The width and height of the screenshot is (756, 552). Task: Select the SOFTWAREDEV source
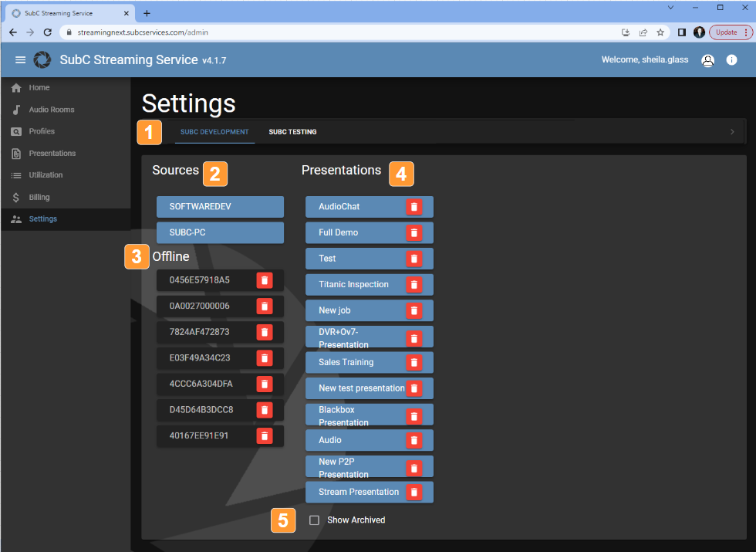click(220, 207)
